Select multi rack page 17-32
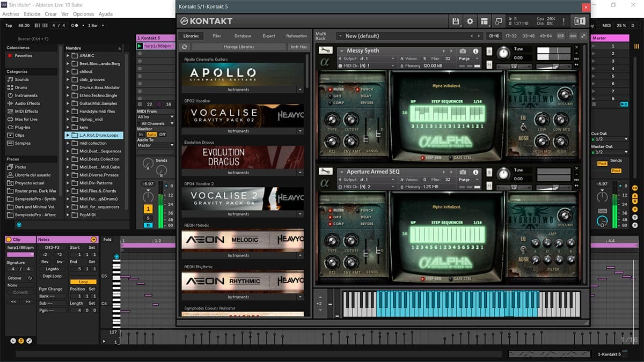The height and width of the screenshot is (362, 644). coord(510,36)
